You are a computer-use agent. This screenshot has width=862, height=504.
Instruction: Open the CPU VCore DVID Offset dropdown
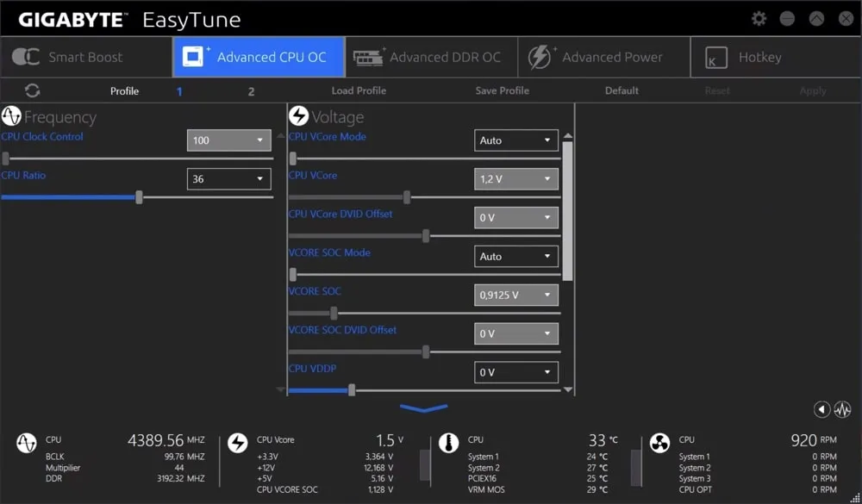coord(516,218)
